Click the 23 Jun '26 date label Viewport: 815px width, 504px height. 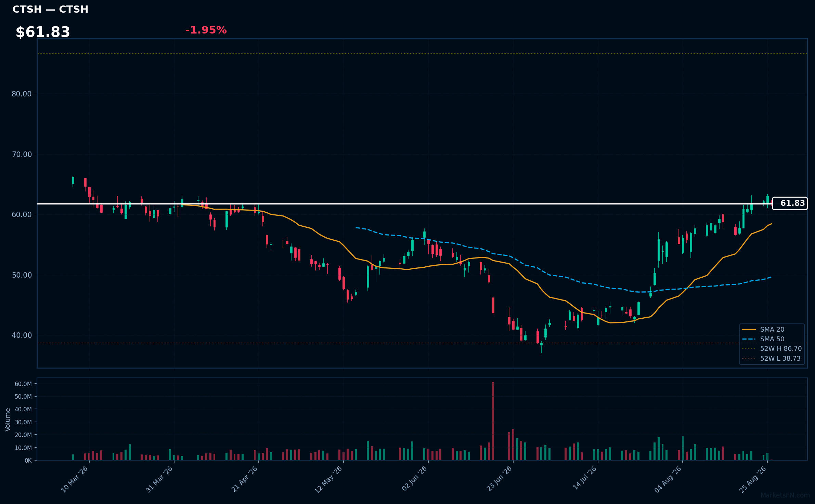tap(499, 479)
